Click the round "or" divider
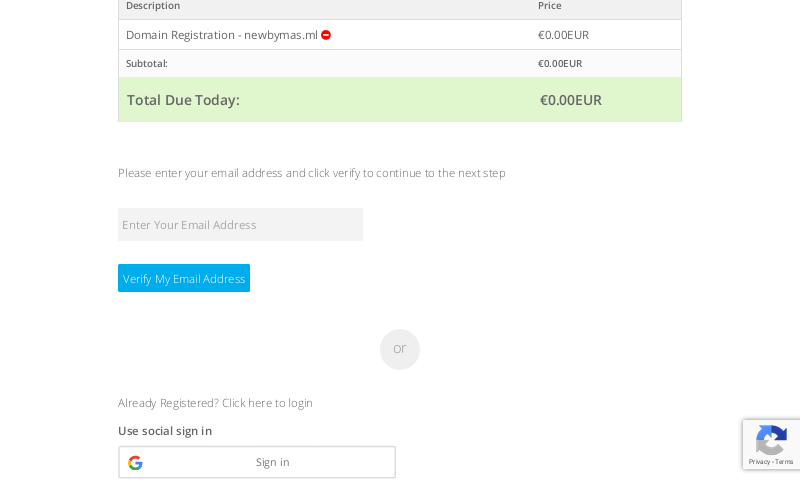800x480 pixels. click(400, 349)
